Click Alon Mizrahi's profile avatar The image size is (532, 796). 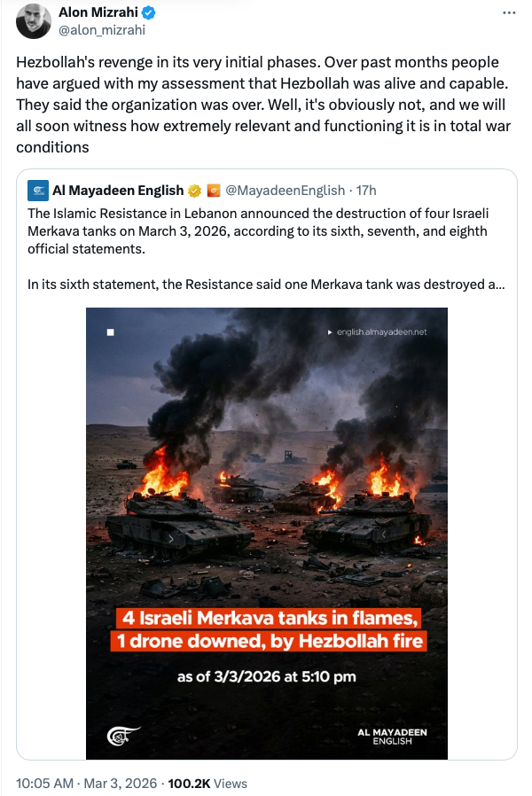click(32, 20)
